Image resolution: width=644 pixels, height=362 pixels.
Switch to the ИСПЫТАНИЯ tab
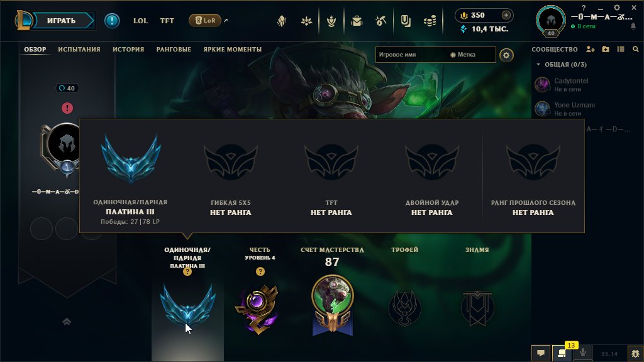(79, 49)
